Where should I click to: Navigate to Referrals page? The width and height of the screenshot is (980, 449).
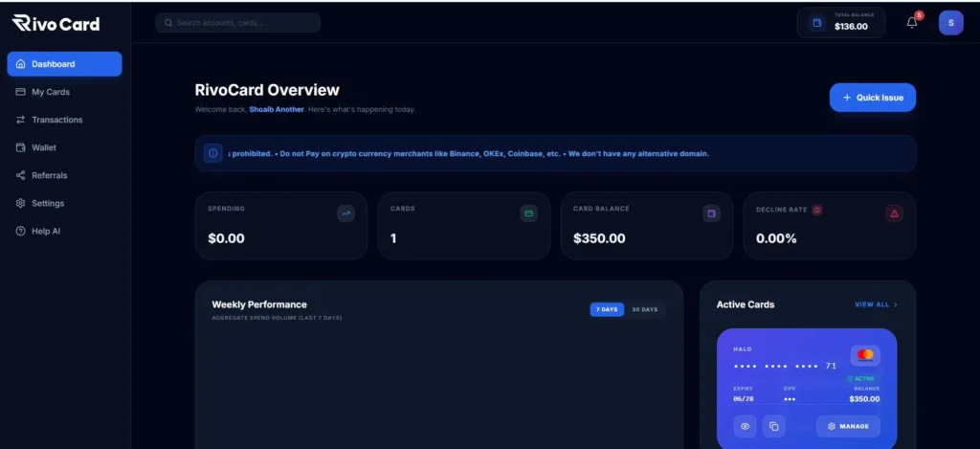(x=64, y=175)
